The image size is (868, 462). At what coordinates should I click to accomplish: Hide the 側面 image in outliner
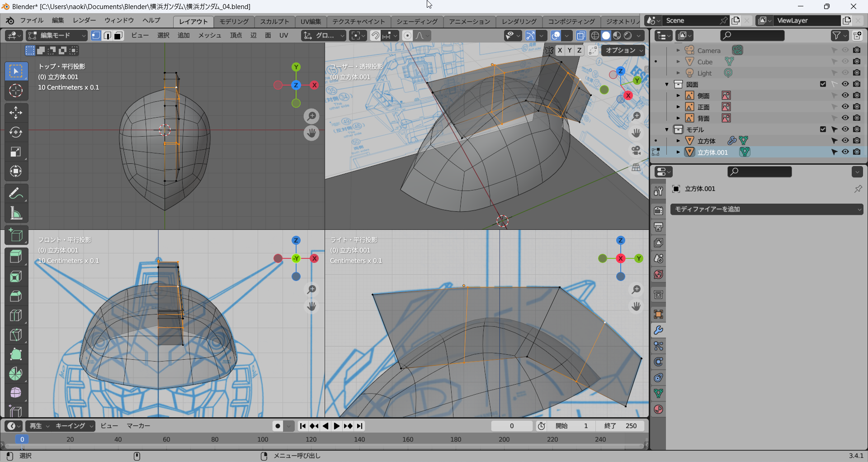pyautogui.click(x=845, y=95)
